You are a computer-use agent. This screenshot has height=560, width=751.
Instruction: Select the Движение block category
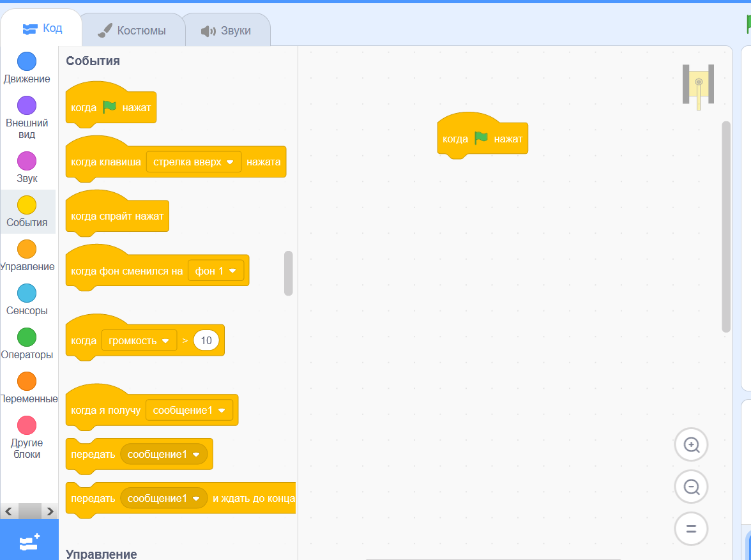tap(27, 68)
